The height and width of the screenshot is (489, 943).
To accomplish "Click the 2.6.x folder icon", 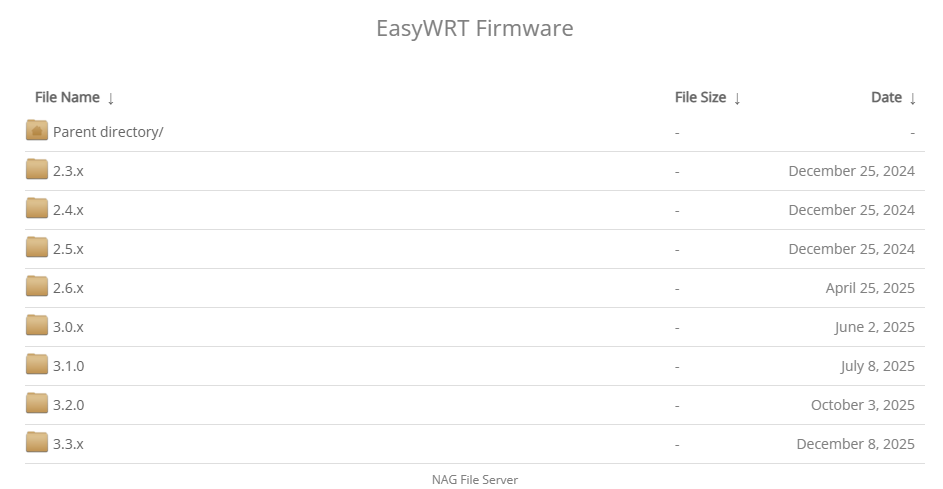I will coord(37,287).
